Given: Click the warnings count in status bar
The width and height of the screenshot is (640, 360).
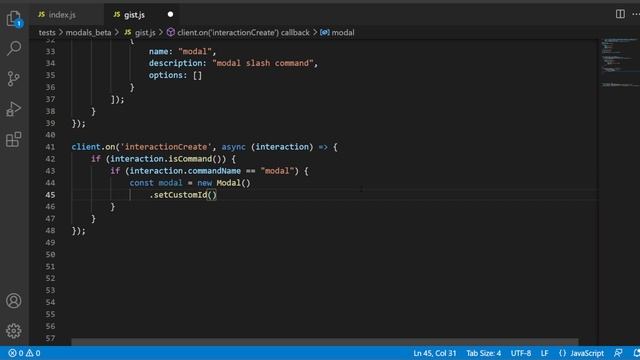Looking at the screenshot, I should click(x=33, y=353).
